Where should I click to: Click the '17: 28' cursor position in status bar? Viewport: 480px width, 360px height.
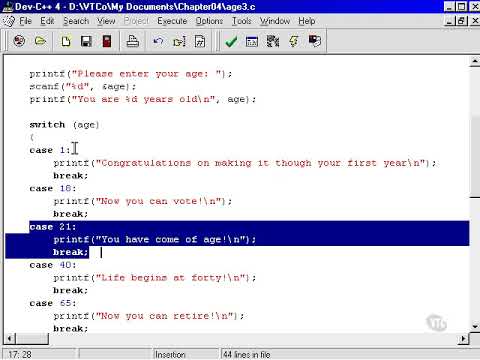click(x=20, y=354)
